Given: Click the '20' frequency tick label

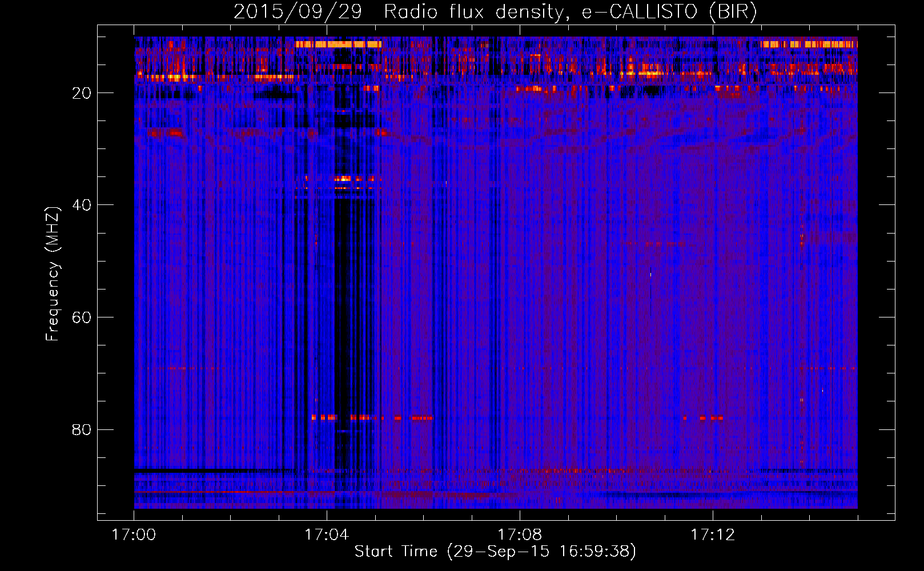Looking at the screenshot, I should tap(82, 93).
